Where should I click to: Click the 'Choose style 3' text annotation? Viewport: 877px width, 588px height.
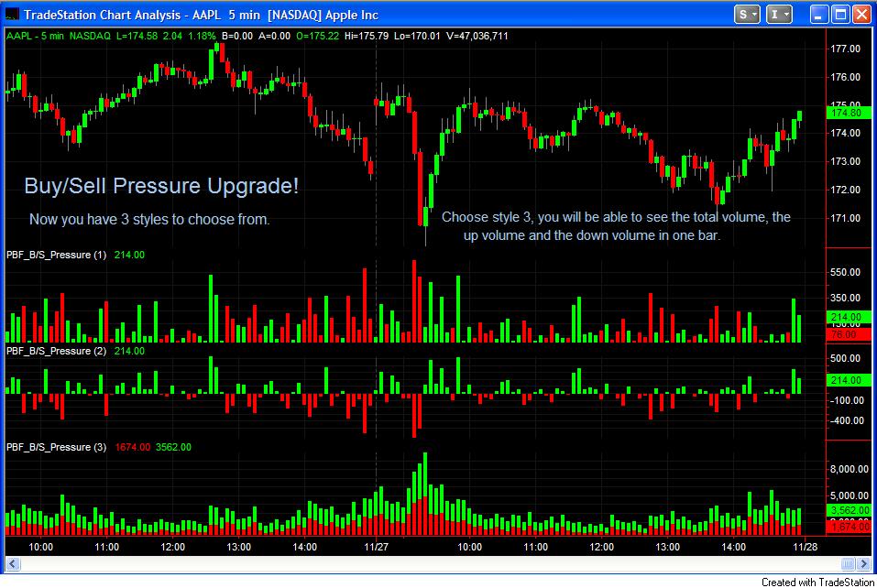coord(616,226)
